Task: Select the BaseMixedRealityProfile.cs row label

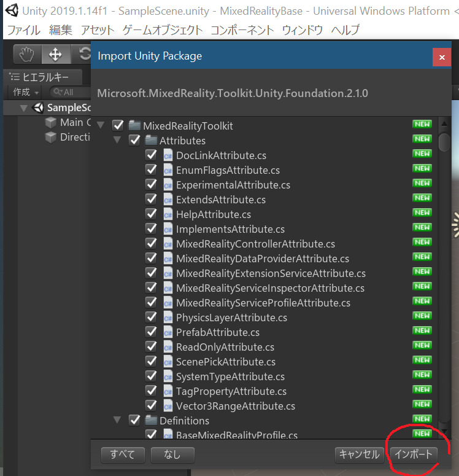Action: coord(237,435)
